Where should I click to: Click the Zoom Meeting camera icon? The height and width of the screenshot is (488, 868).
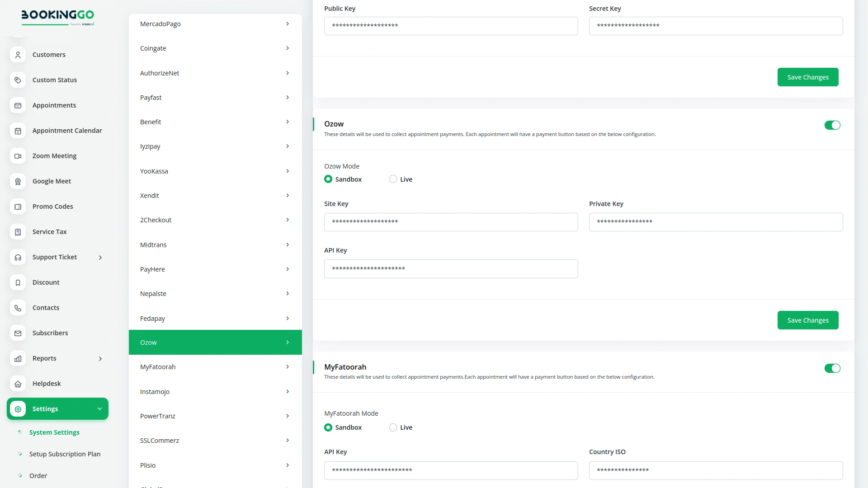click(17, 156)
